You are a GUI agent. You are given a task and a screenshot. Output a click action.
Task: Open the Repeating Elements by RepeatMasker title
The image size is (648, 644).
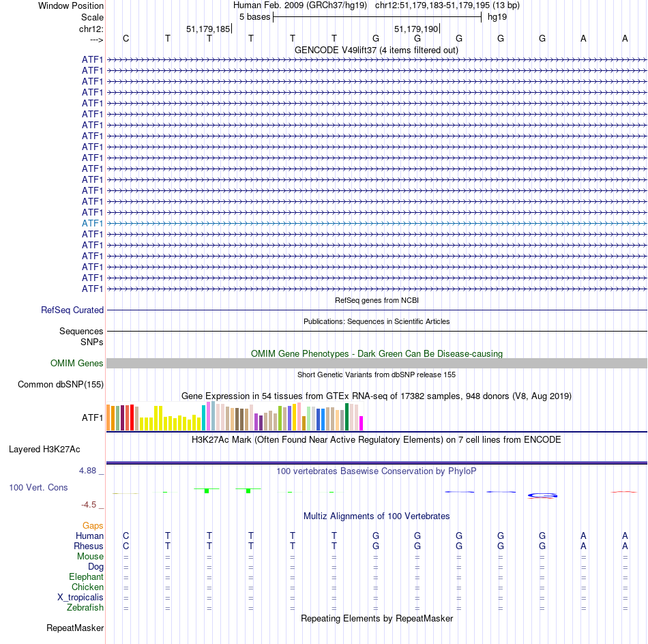pos(377,619)
